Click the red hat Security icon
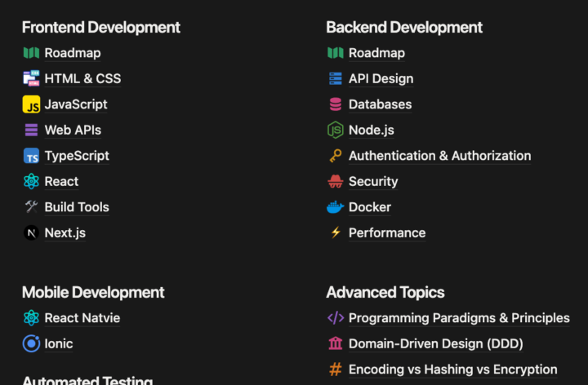Screen dimensions: 588x385 click(x=336, y=181)
